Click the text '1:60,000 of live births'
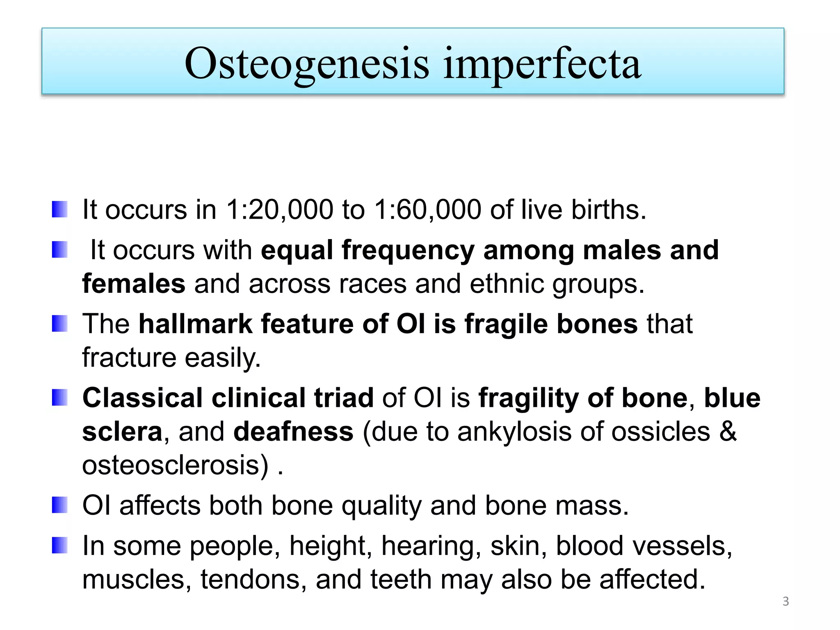 click(x=510, y=209)
